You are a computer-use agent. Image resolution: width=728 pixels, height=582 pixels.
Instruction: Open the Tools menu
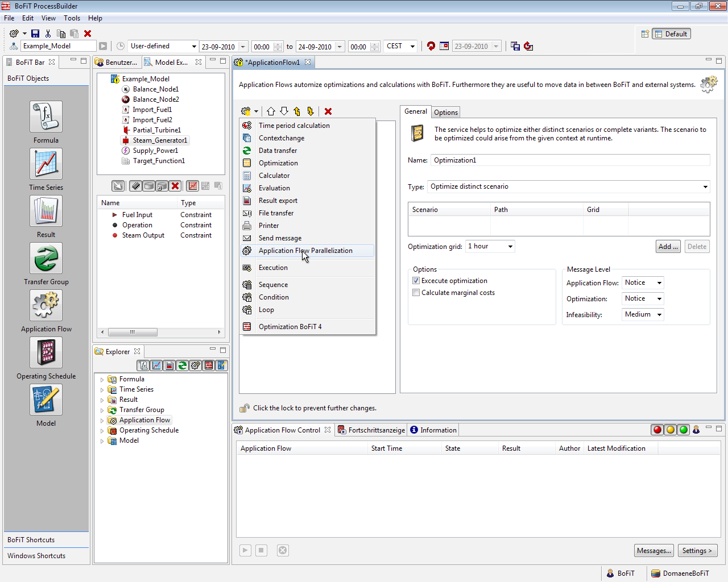tap(72, 18)
